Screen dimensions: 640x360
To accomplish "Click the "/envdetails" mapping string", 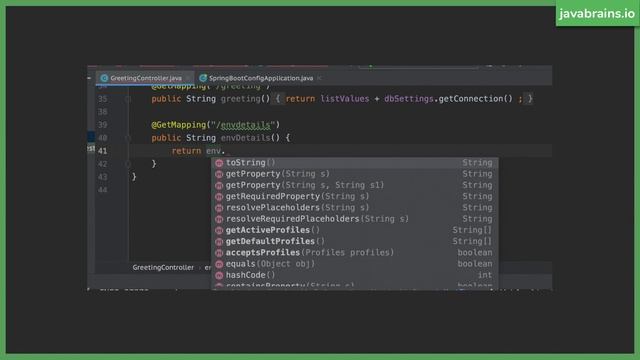I will (245, 125).
